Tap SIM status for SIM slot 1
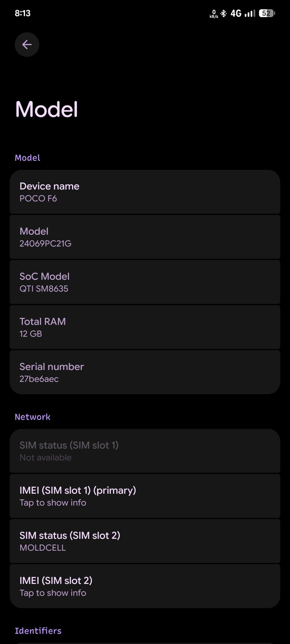Image resolution: width=290 pixels, height=644 pixels. coord(145,451)
